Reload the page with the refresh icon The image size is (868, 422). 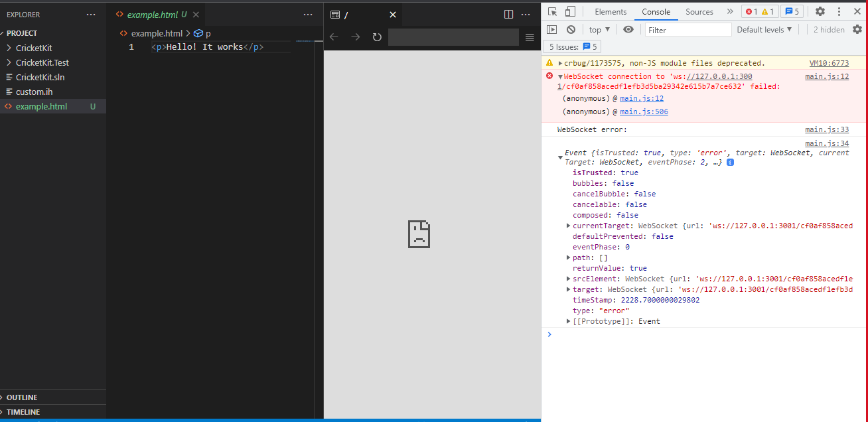click(x=377, y=37)
